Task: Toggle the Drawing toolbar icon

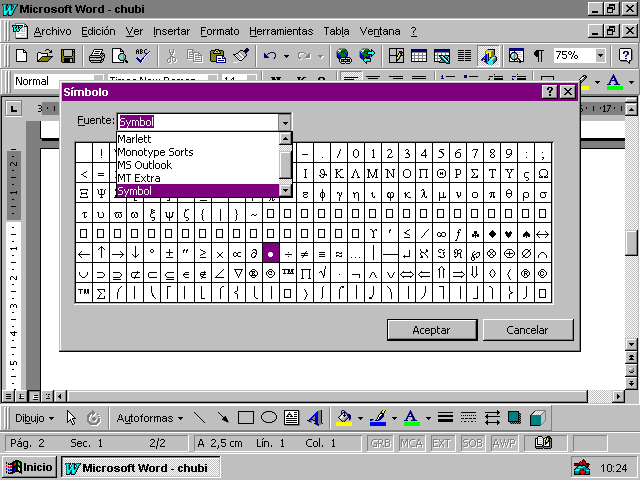Action: tap(489, 56)
